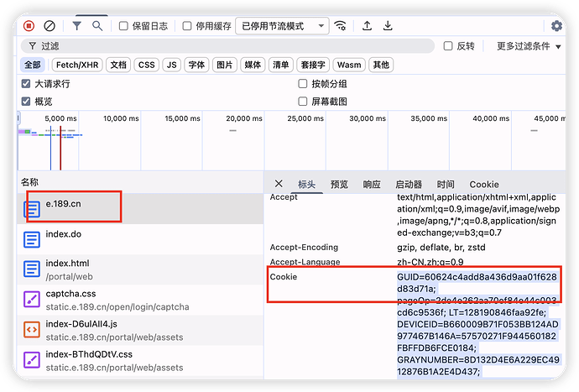Select the captcha.css request row

pyautogui.click(x=140, y=300)
